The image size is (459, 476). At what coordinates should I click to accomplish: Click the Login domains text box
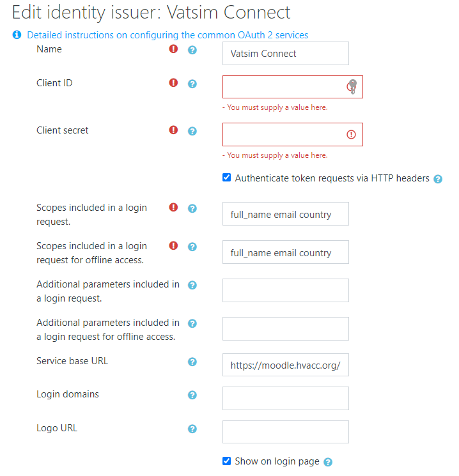[285, 398]
